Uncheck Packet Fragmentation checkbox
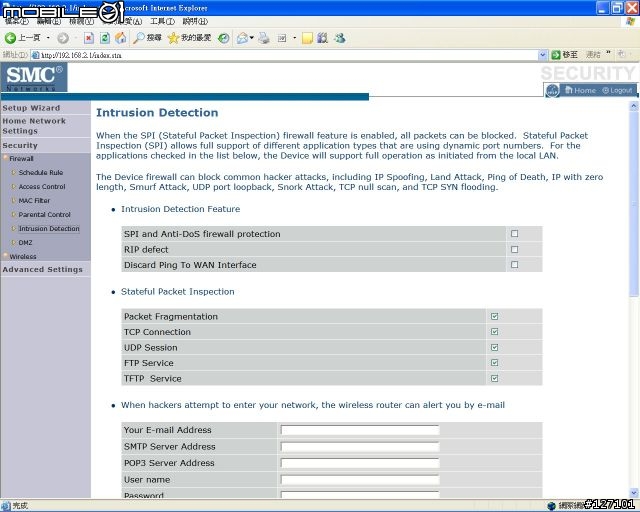 pos(495,316)
